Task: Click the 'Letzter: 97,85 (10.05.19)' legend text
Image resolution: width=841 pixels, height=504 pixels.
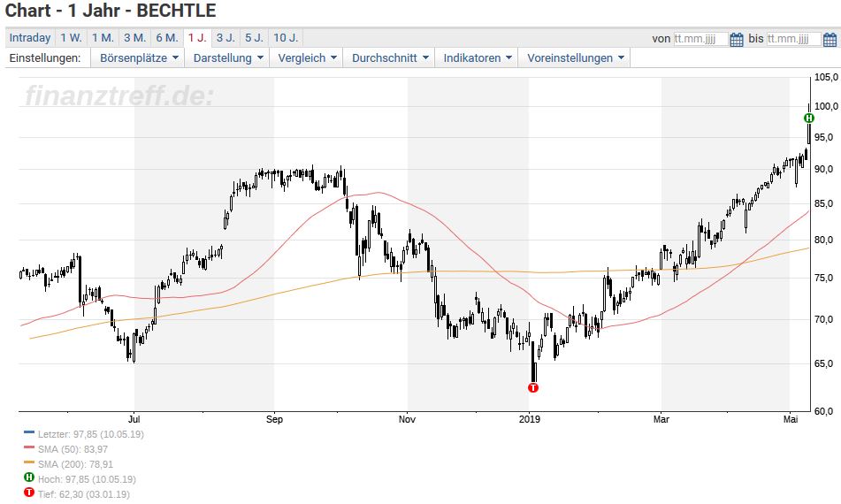Action: (x=90, y=434)
